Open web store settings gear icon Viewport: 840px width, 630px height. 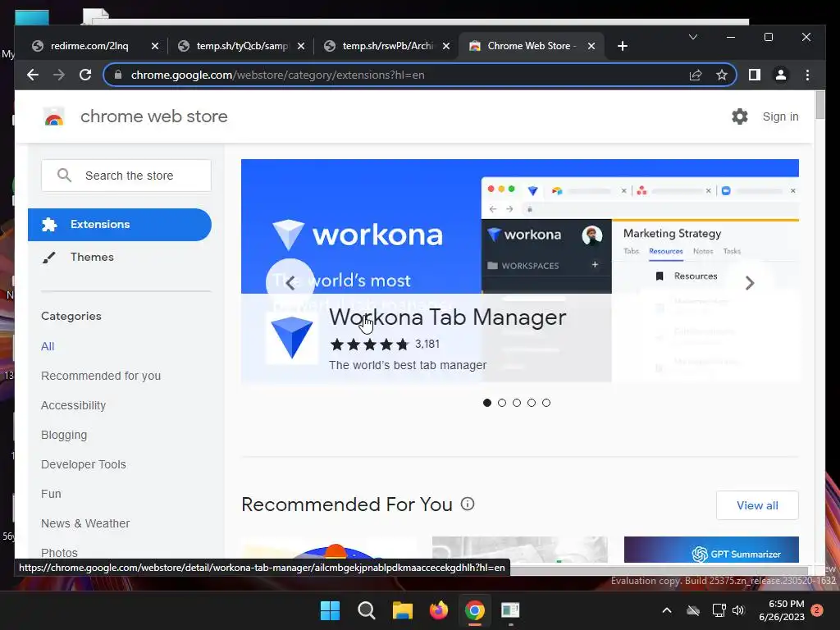739,116
